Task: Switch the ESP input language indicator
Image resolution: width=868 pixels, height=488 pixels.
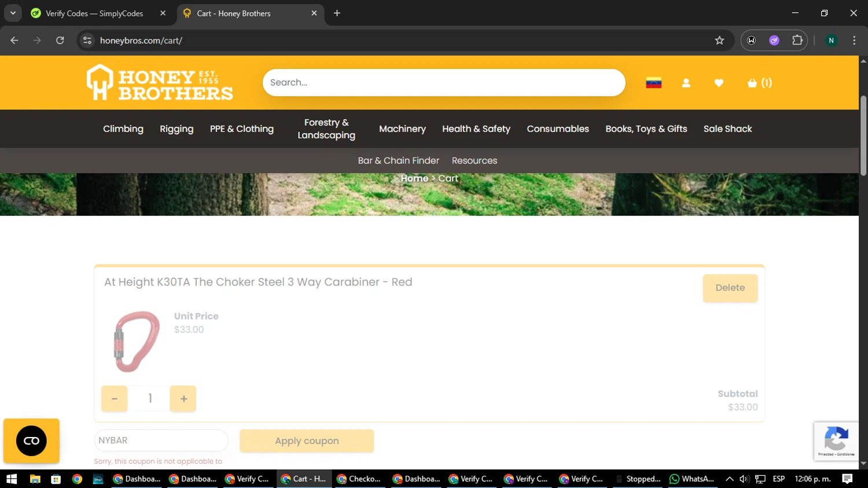Action: (779, 479)
